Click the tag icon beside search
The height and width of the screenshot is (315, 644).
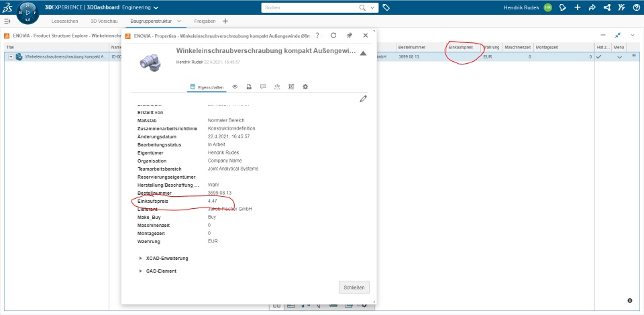click(386, 7)
